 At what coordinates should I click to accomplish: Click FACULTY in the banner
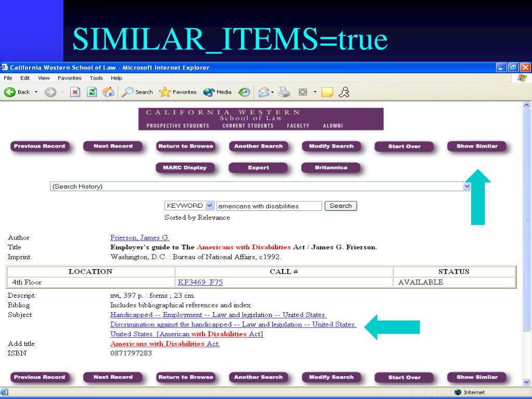[x=298, y=126]
